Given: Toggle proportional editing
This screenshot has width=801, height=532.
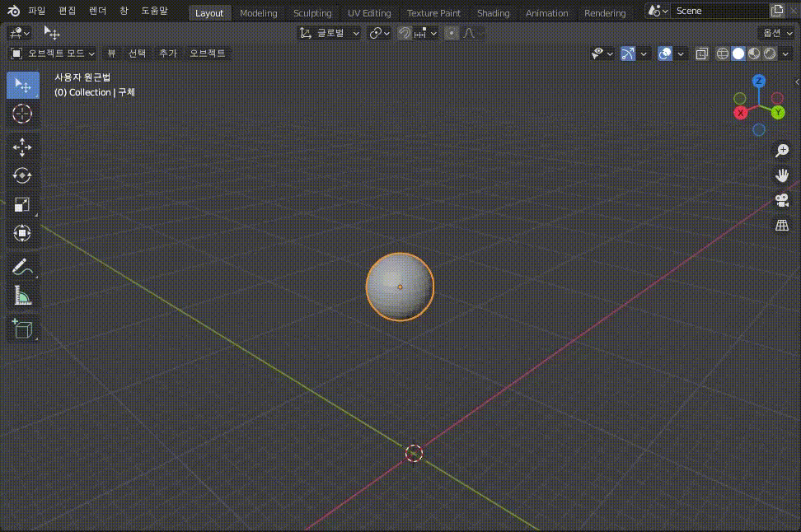Looking at the screenshot, I should click(452, 33).
